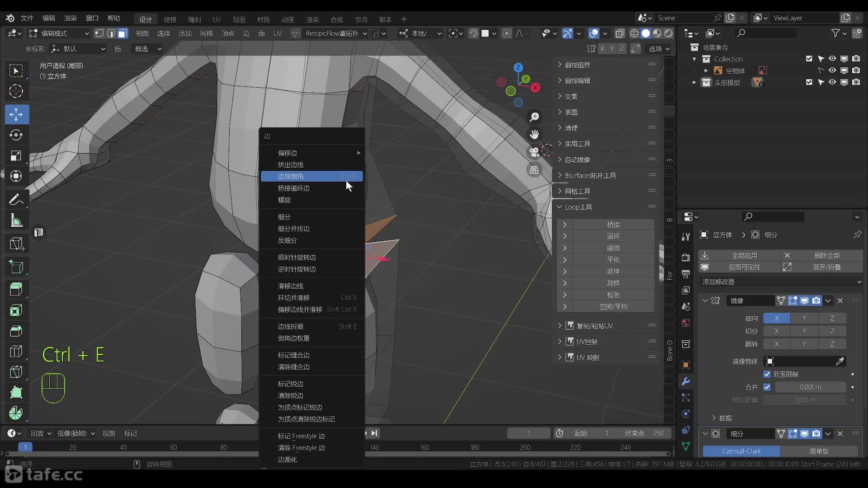Open the 编辑模式 mode dropdown
This screenshot has height=488, width=868.
click(x=59, y=33)
